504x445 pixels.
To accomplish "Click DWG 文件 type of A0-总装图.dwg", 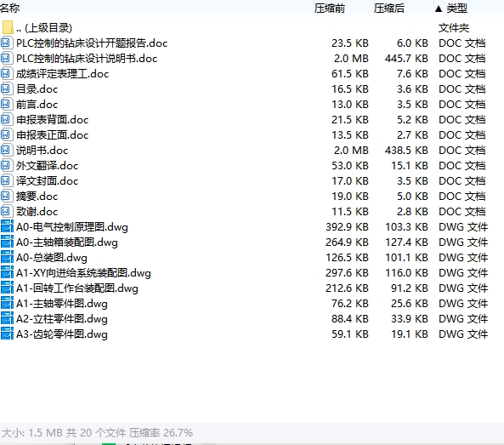I will click(x=463, y=258).
